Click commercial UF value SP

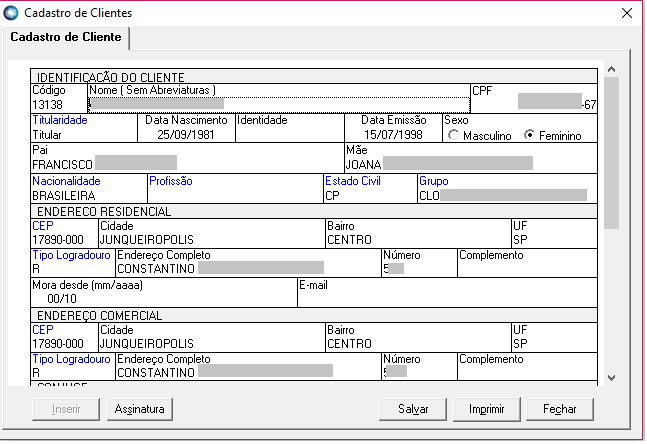point(520,344)
